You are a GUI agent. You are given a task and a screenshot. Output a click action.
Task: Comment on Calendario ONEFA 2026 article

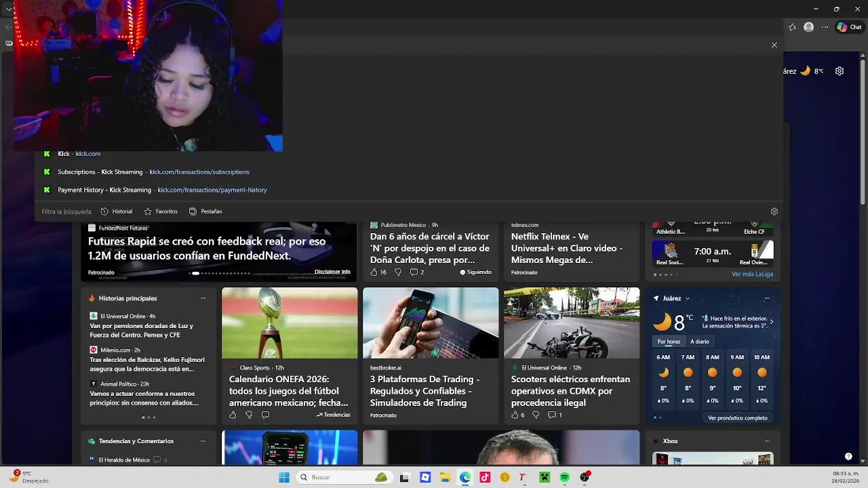click(265, 415)
